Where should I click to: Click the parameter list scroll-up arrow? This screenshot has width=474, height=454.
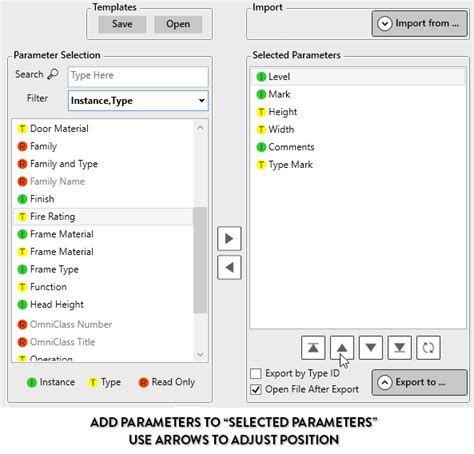(x=200, y=128)
